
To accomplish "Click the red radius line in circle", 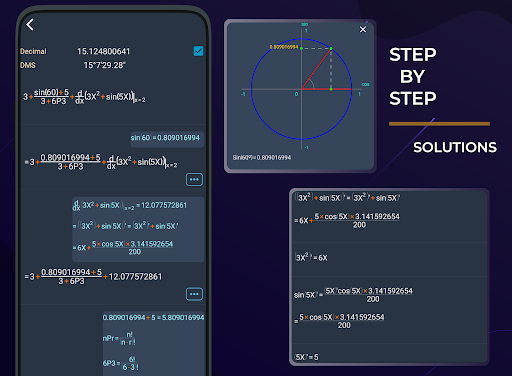I will 316,69.
